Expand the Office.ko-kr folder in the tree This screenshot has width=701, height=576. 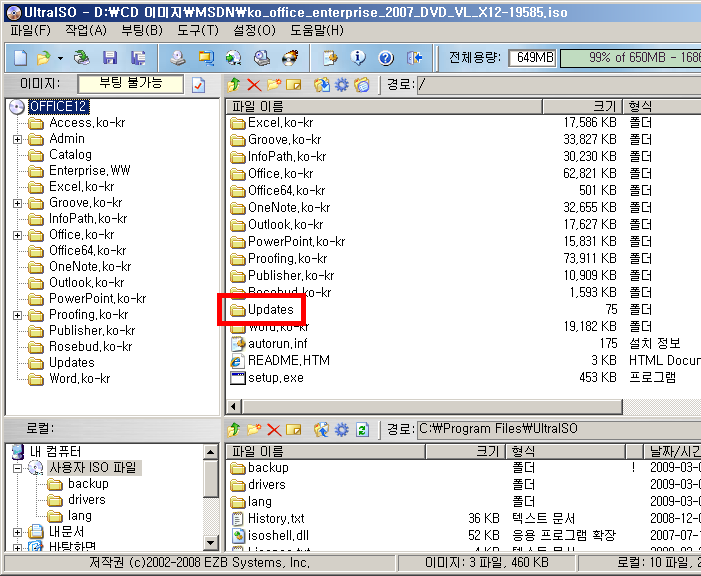[x=17, y=235]
